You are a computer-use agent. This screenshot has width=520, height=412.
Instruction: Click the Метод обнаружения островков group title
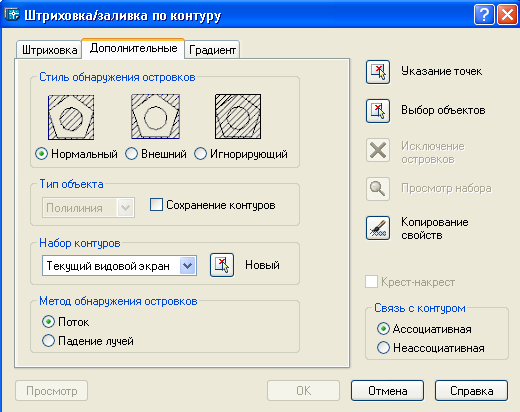tap(118, 301)
